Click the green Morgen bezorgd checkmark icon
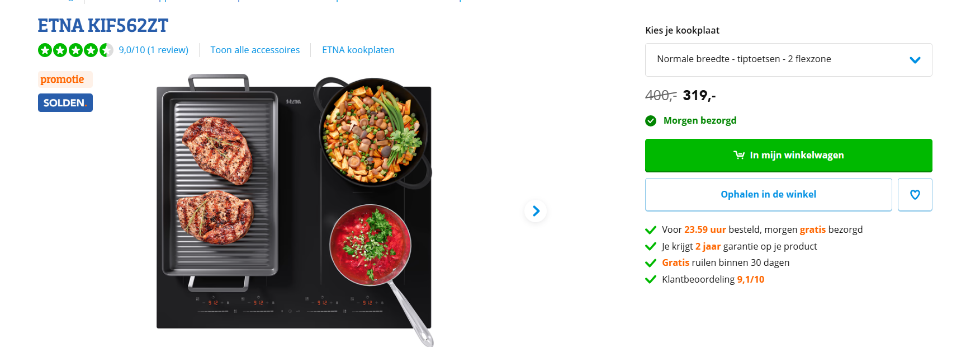This screenshot has height=347, width=980. coord(651,121)
